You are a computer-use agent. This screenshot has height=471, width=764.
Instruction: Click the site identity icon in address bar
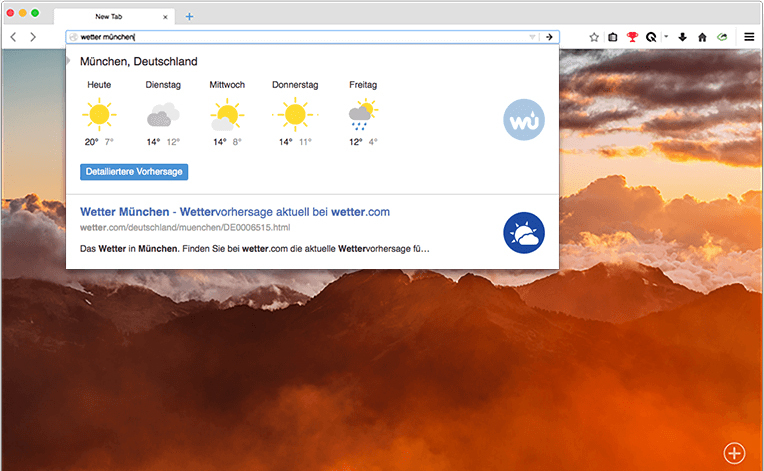point(74,37)
